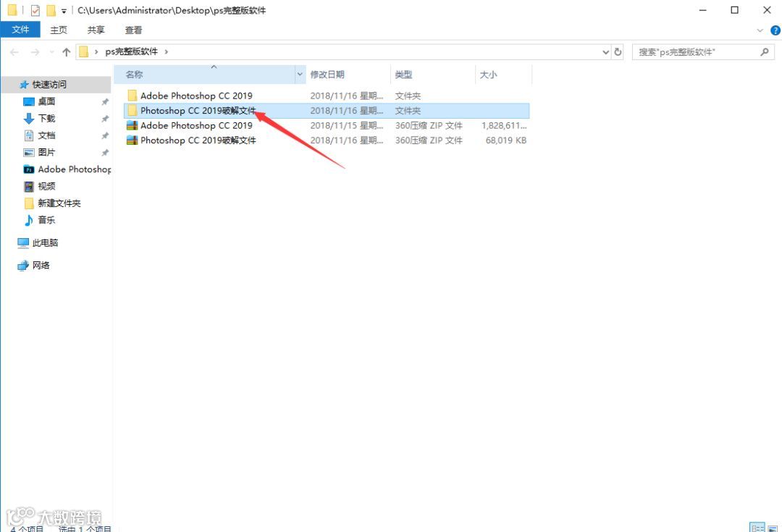The width and height of the screenshot is (782, 532).
Task: Click the pin icon next to 文档
Action: click(x=105, y=135)
